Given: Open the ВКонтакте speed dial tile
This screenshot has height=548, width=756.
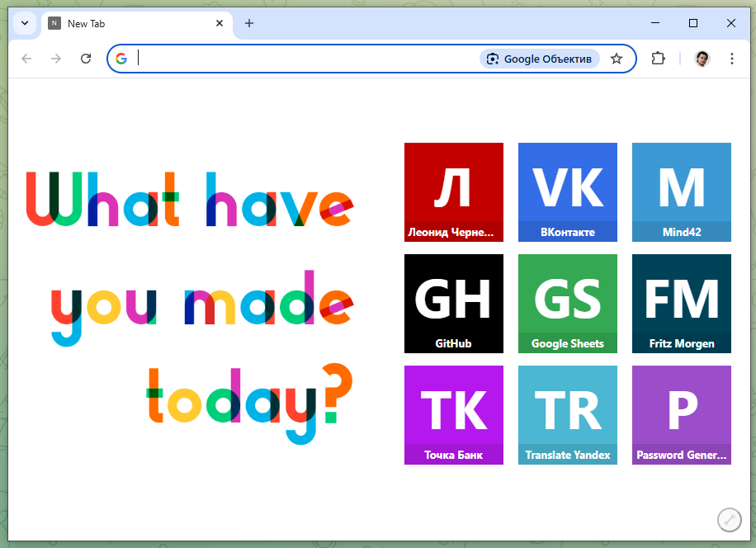Looking at the screenshot, I should click(x=568, y=191).
